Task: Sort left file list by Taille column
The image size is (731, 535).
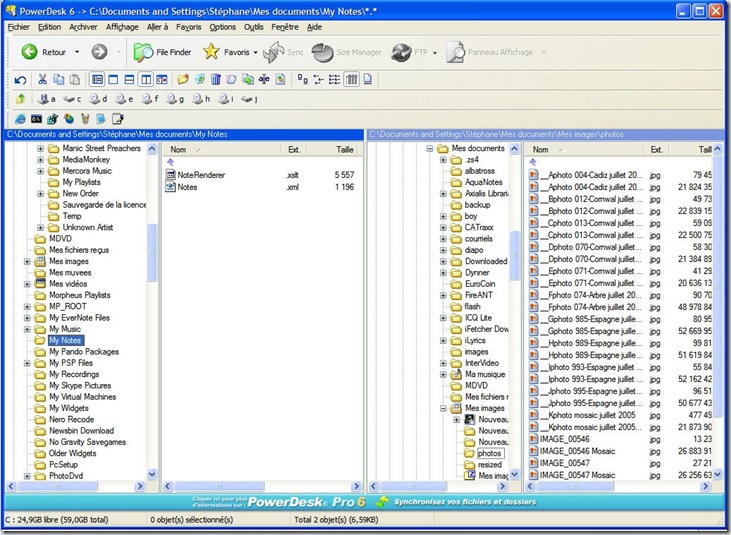Action: point(344,150)
